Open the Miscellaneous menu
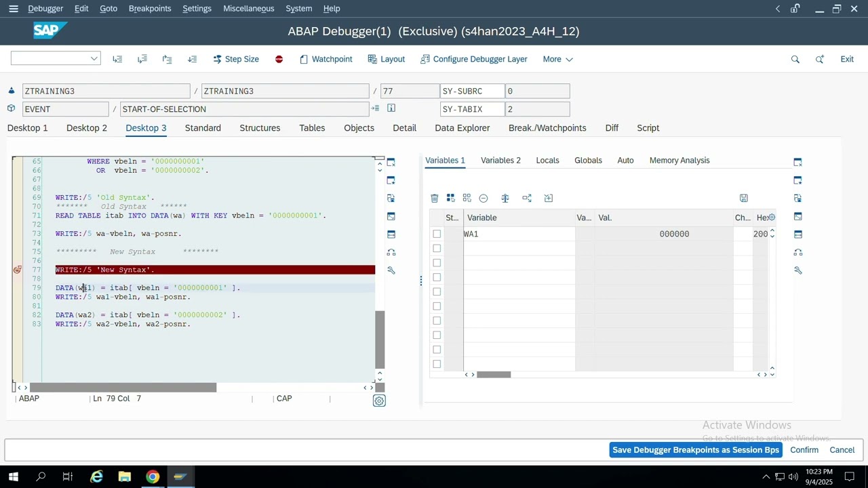 click(x=249, y=9)
